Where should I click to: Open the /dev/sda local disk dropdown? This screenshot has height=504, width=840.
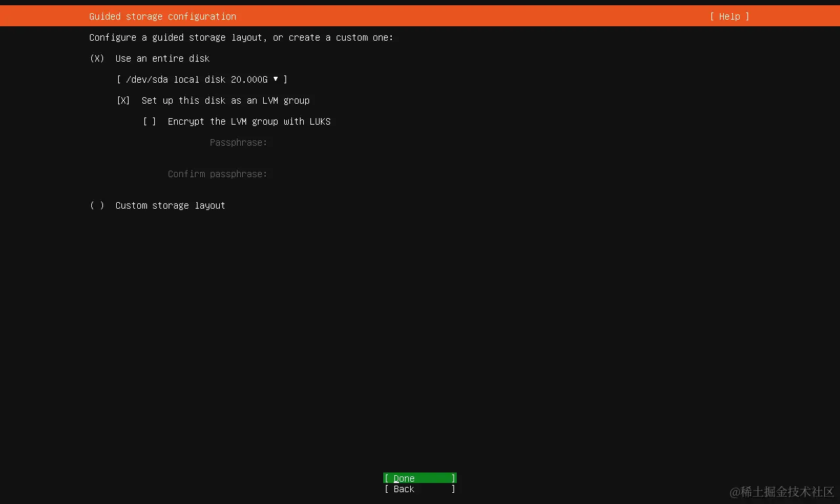202,79
